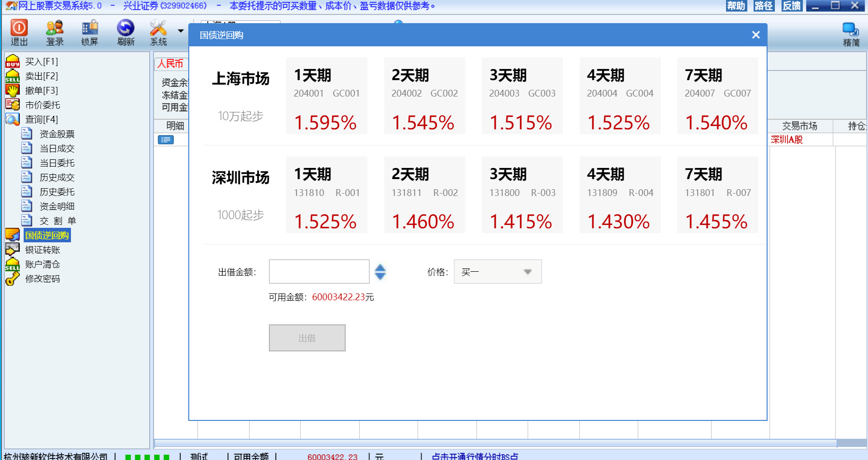Adjust the 出借金额 amount spinner arrows
Screen dimensions: 868x460
[x=380, y=272]
